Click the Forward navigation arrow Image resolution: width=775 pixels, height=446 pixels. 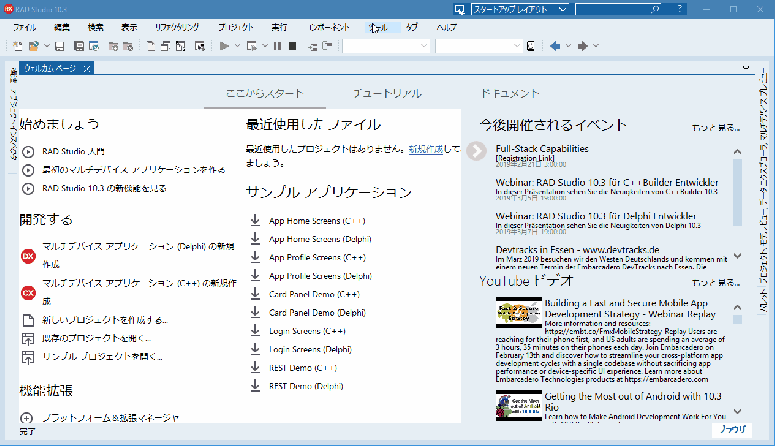click(x=583, y=46)
